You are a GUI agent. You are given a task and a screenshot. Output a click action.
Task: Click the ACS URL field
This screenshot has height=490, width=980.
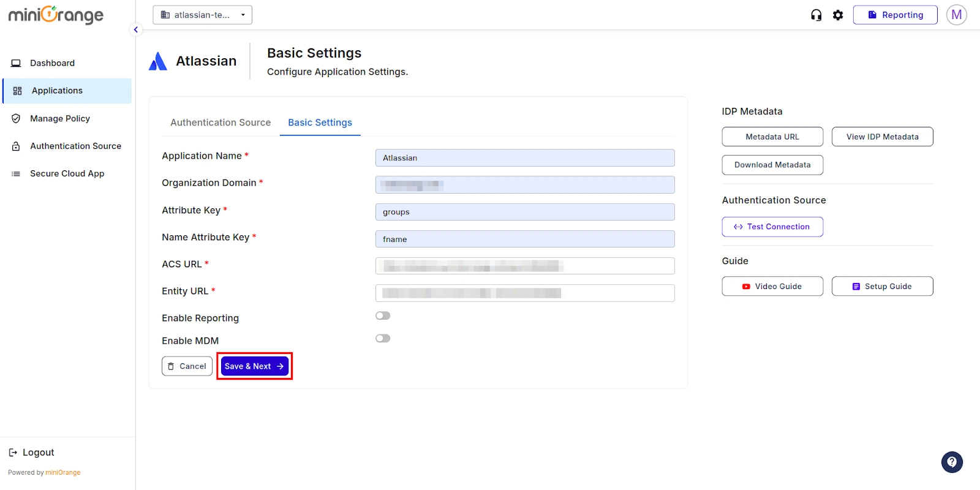tap(525, 266)
